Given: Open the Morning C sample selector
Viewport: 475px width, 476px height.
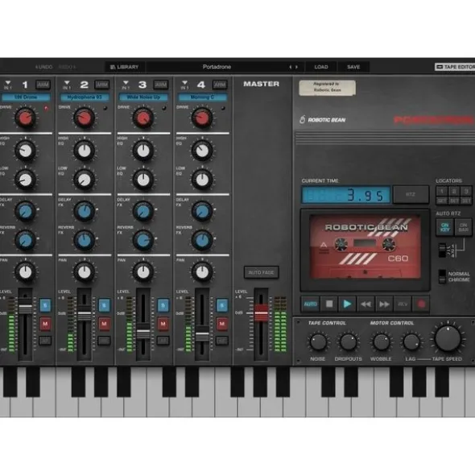Looking at the screenshot, I should pos(202,97).
